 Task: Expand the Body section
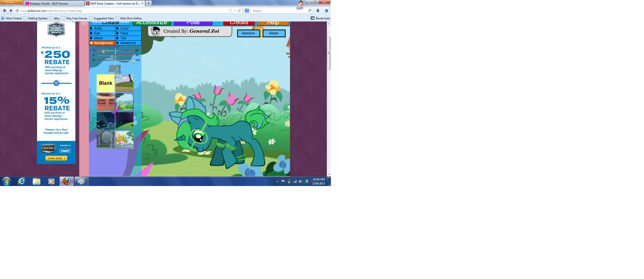[102, 28]
